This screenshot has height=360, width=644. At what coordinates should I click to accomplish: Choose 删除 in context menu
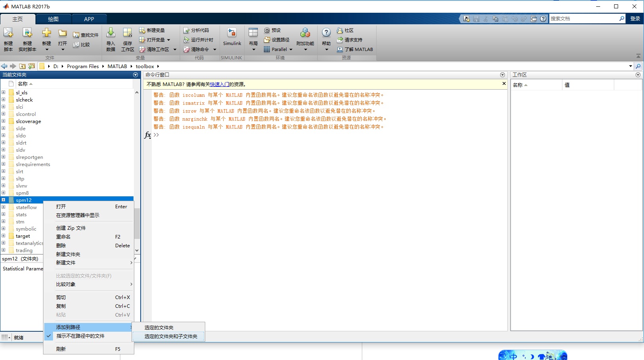coord(88,246)
